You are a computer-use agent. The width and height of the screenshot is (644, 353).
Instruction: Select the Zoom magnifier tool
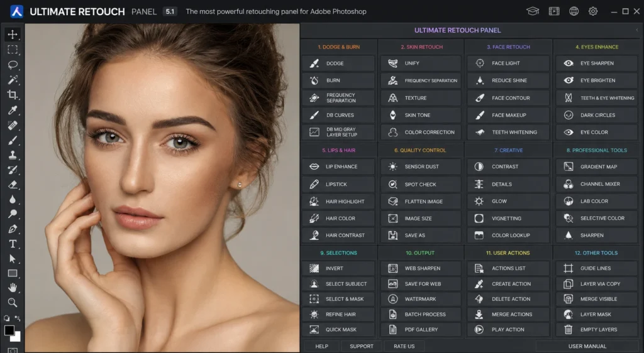13,303
